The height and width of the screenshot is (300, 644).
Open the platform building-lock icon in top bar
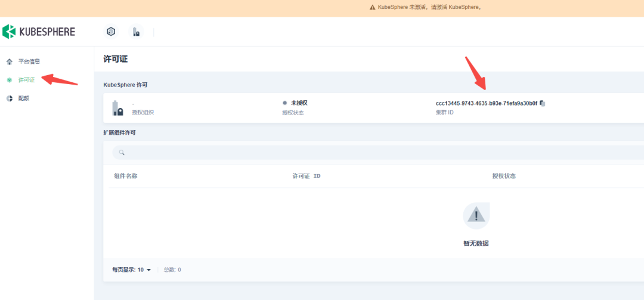tap(136, 32)
